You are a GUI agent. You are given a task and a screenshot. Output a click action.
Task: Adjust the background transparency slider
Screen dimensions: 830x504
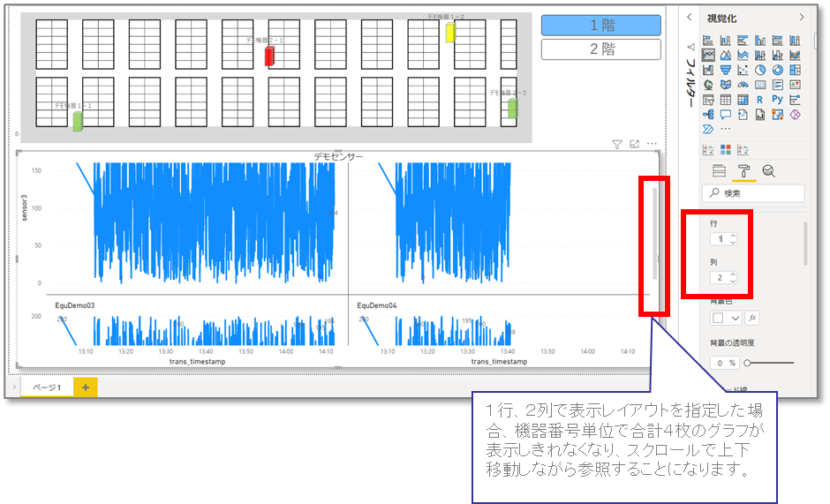point(770,363)
